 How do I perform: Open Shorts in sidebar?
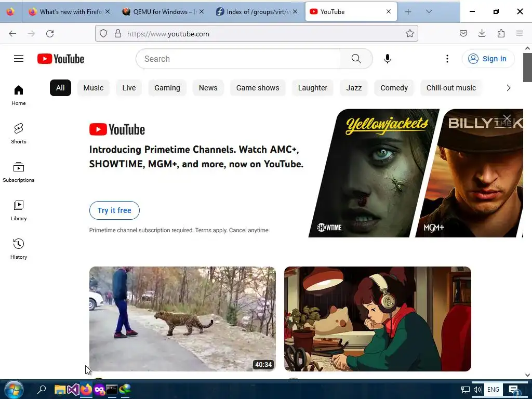coord(19,134)
